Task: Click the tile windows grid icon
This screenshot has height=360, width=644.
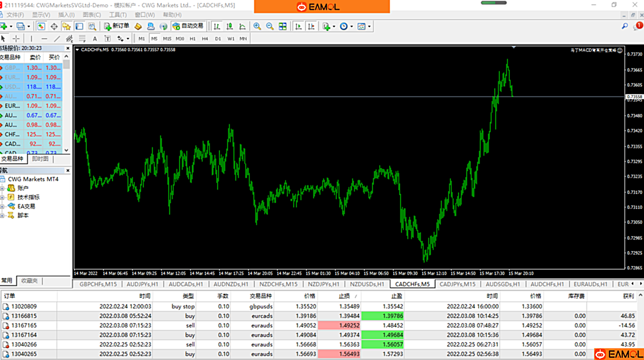Action: 283,26
